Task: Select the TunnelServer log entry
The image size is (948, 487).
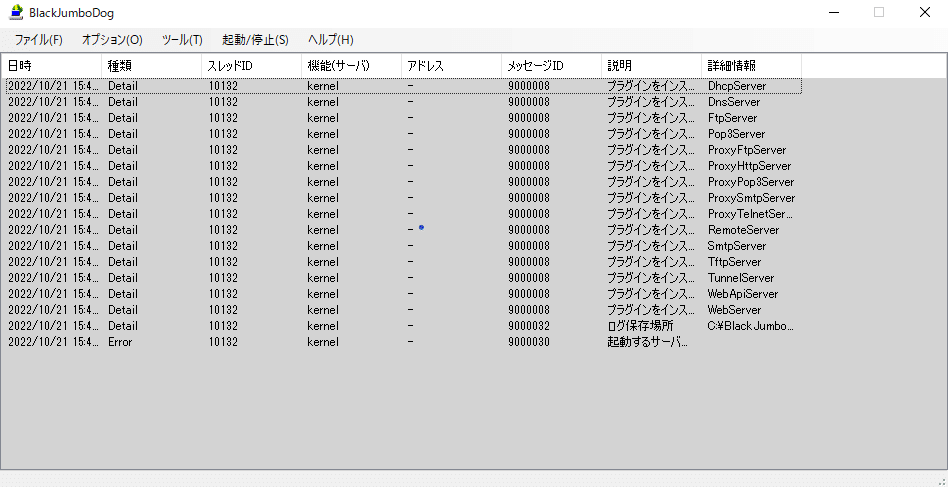Action: pyautogui.click(x=404, y=278)
